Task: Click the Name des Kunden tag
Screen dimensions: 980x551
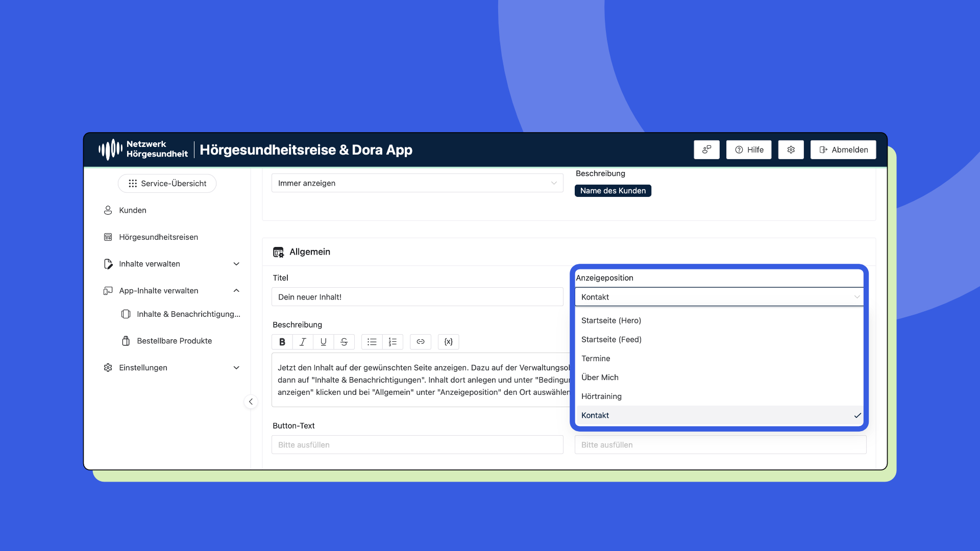Action: [612, 191]
